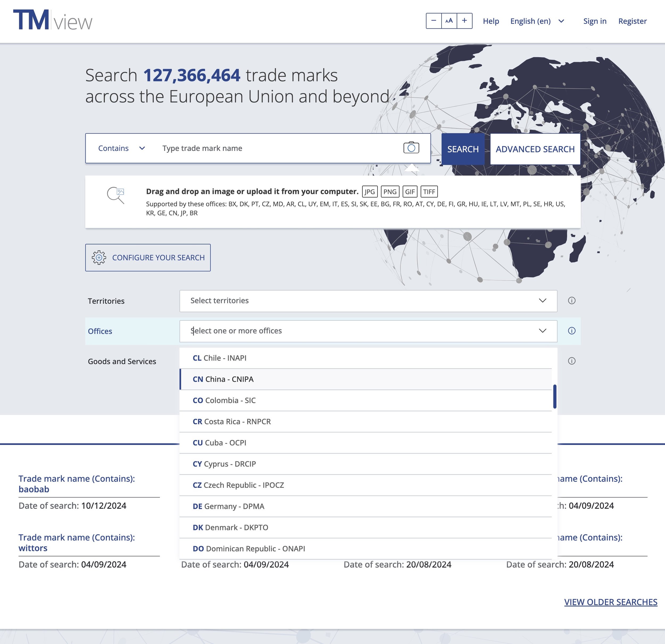Open the English (en) language dropdown
665x644 pixels.
537,21
